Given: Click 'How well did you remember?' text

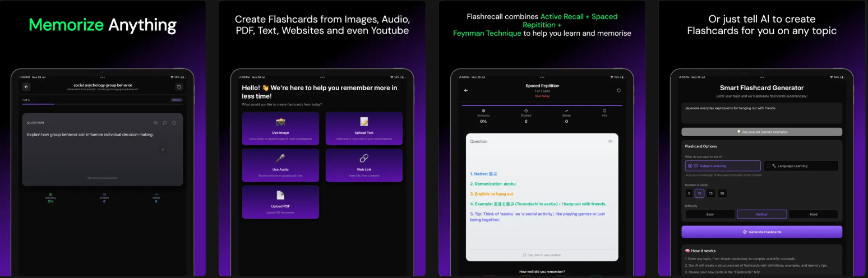Looking at the screenshot, I should coord(542,271).
